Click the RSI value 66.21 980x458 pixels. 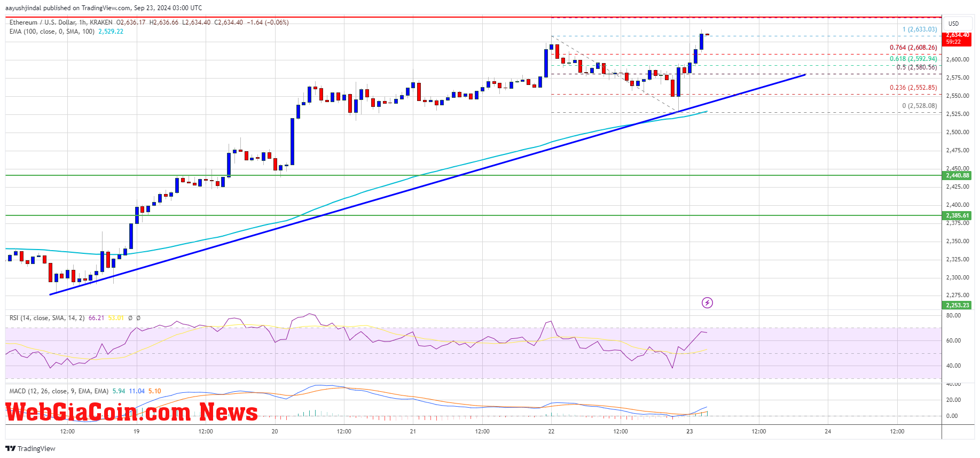point(97,318)
